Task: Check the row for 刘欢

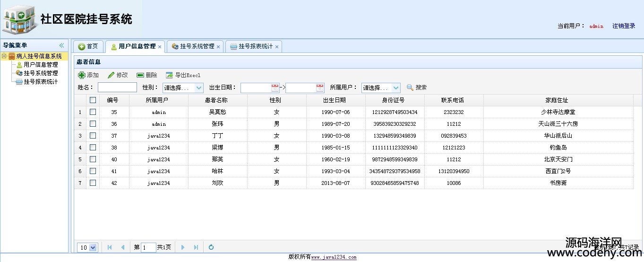Action: [x=93, y=183]
